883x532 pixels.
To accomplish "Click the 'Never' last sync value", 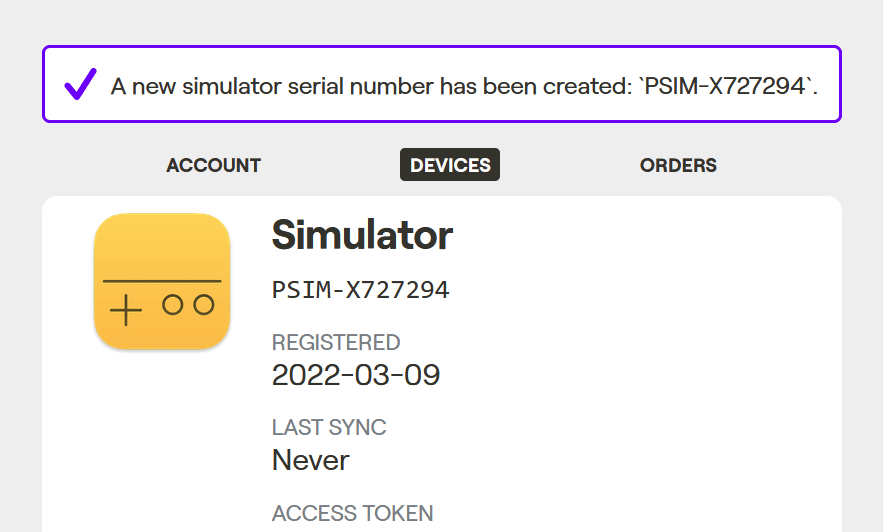I will click(x=311, y=461).
